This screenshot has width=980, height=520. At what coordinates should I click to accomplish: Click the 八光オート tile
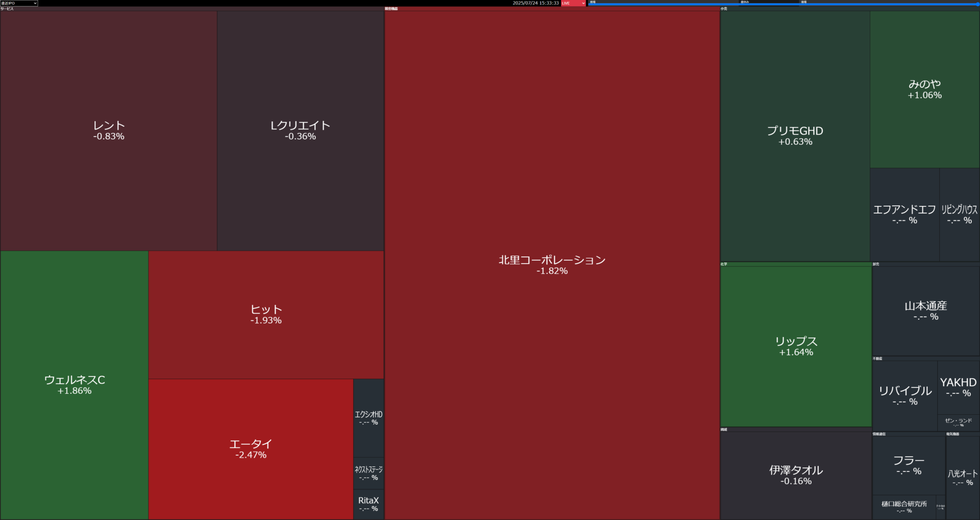[x=963, y=478]
